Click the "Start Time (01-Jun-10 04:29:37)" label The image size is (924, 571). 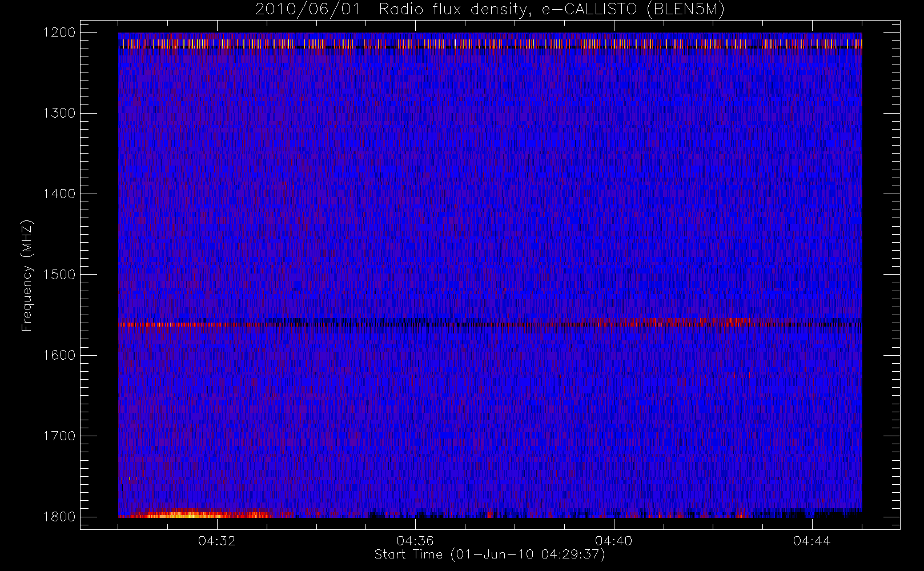[x=489, y=554]
